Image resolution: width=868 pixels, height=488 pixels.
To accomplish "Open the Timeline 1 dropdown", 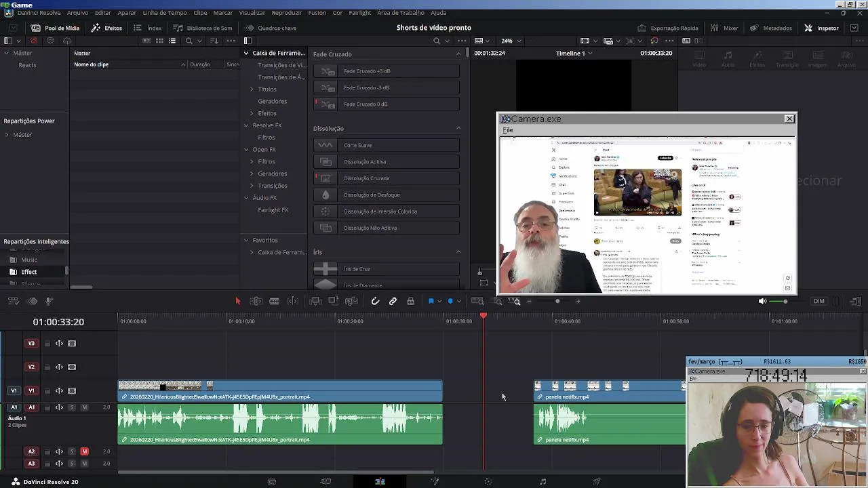I will pyautogui.click(x=573, y=53).
